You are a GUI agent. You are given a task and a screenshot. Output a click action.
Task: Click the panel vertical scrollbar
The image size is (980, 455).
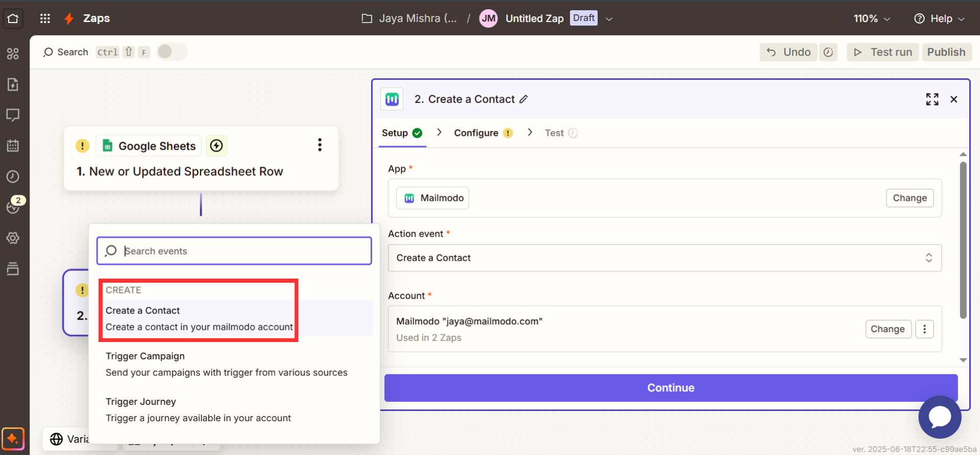click(963, 240)
